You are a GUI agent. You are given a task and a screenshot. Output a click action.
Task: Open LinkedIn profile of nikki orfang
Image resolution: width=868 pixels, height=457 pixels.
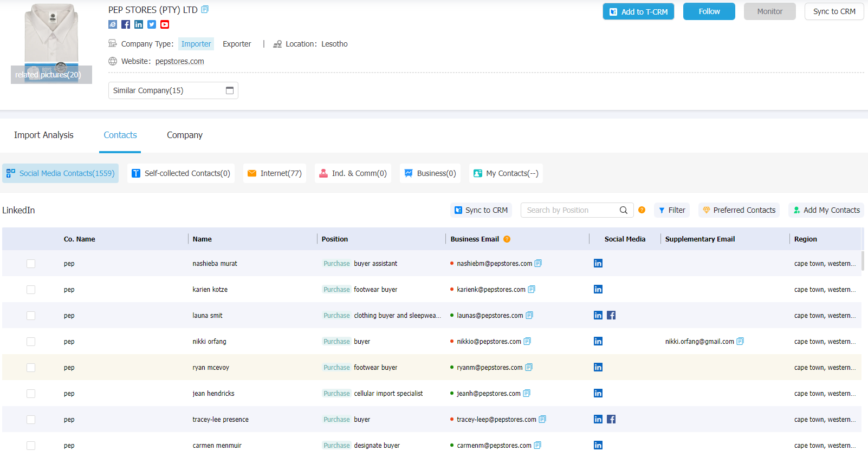tap(598, 341)
